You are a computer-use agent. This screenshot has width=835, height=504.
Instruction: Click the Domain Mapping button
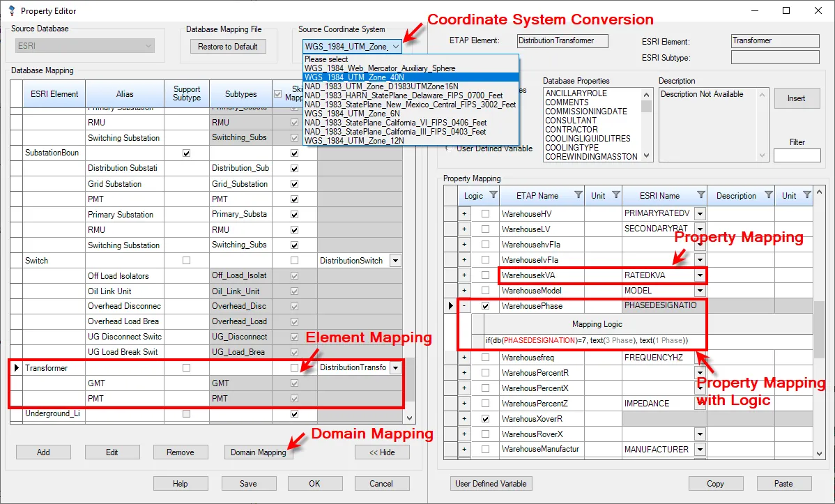tap(259, 452)
